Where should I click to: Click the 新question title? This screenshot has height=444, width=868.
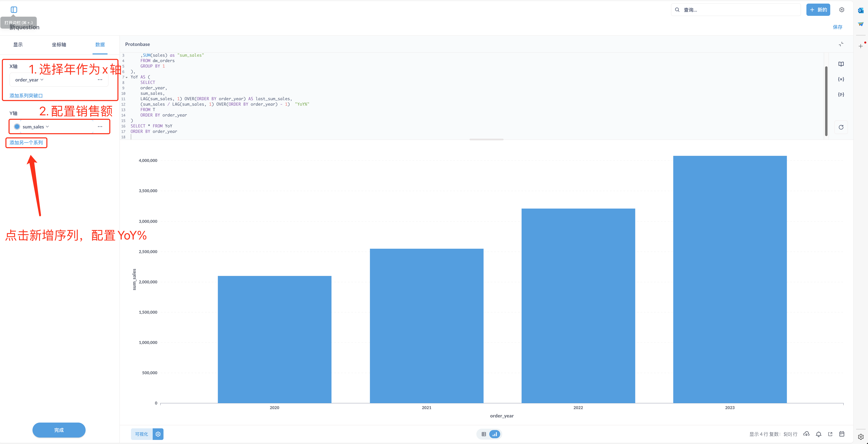click(x=24, y=27)
